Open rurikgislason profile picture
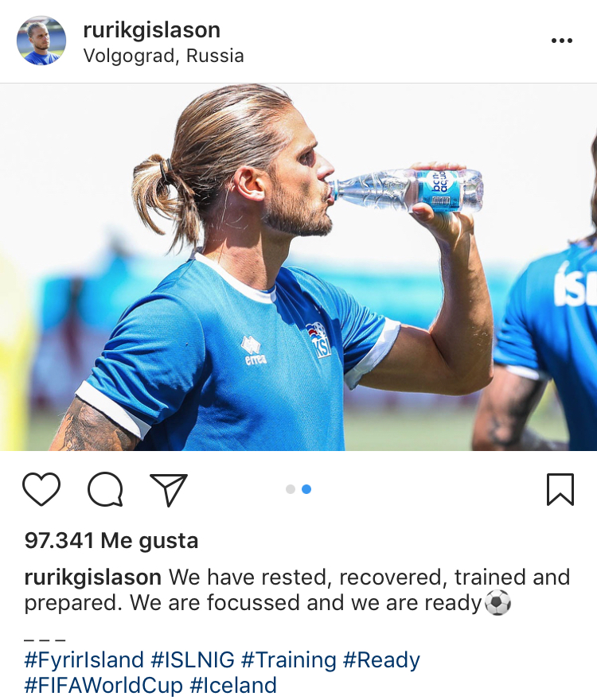 [41, 41]
